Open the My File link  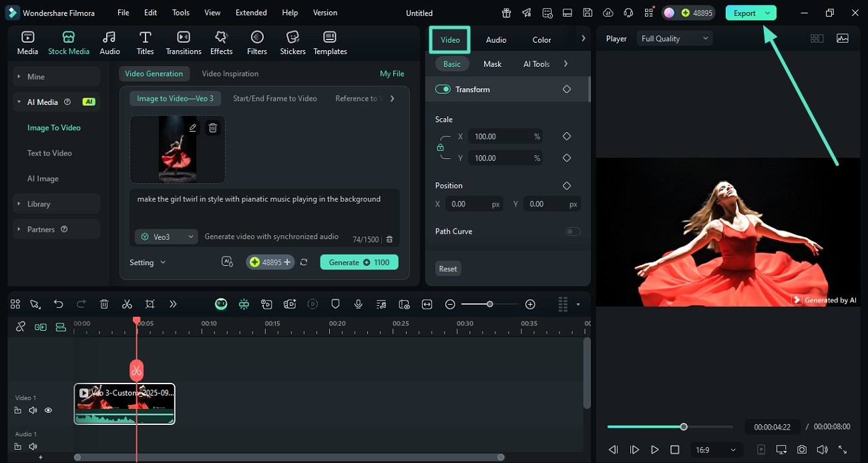[x=392, y=73]
